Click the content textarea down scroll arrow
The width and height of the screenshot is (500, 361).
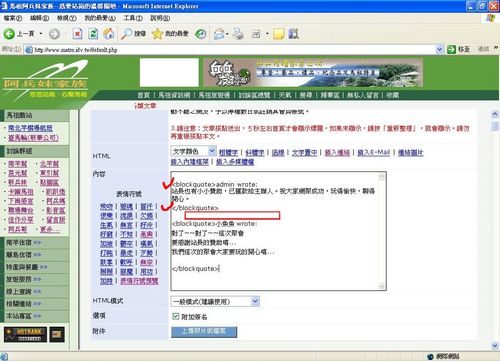(382, 285)
